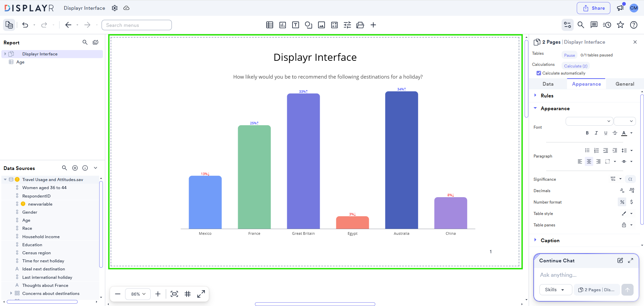Enter full screen view

201,294
